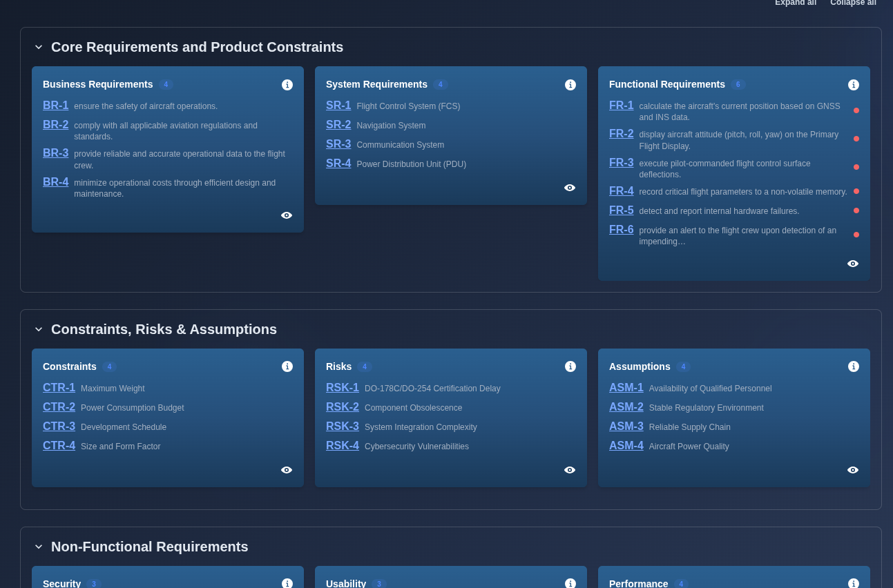Open ASM-1 Availability of Qualified Personnel link

pos(626,388)
